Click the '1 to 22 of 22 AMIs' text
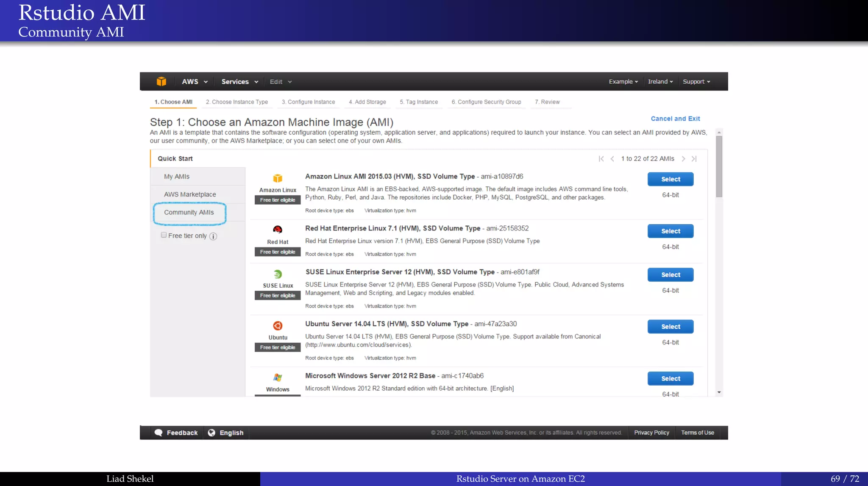The width and height of the screenshot is (868, 486). click(647, 159)
